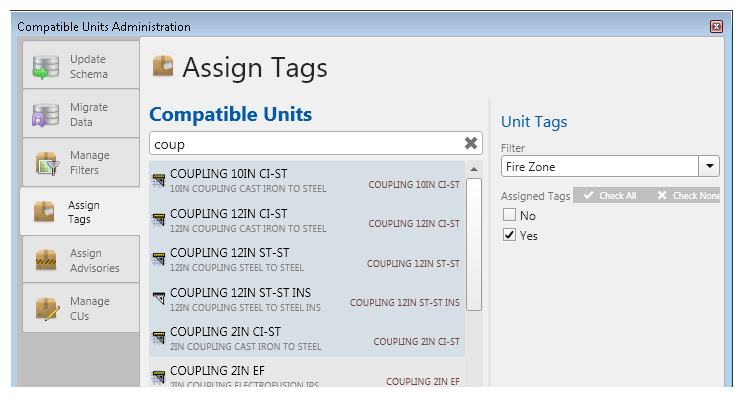Check the No tag checkbox
This screenshot has width=743, height=397.
[509, 215]
